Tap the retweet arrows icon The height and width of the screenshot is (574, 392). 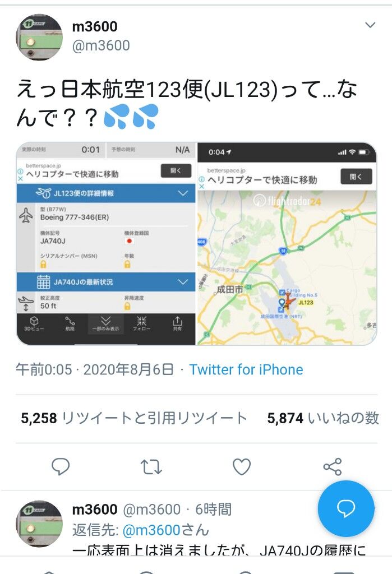click(x=151, y=467)
